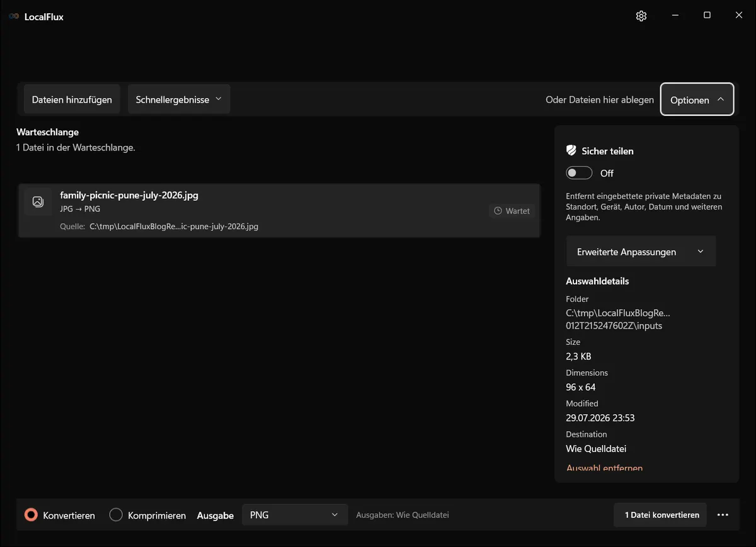Click the Ausgabe label
The width and height of the screenshot is (756, 547).
point(215,516)
